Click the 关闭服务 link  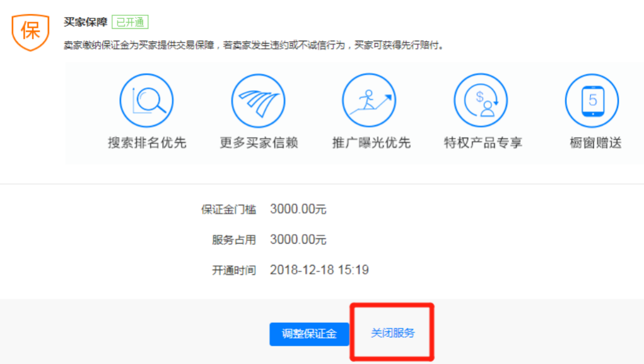pyautogui.click(x=393, y=333)
